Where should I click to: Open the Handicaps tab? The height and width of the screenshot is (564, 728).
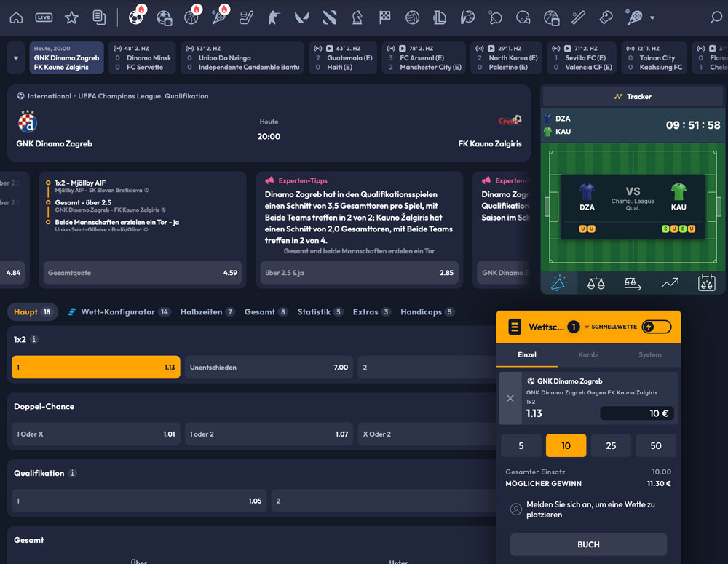(x=427, y=312)
